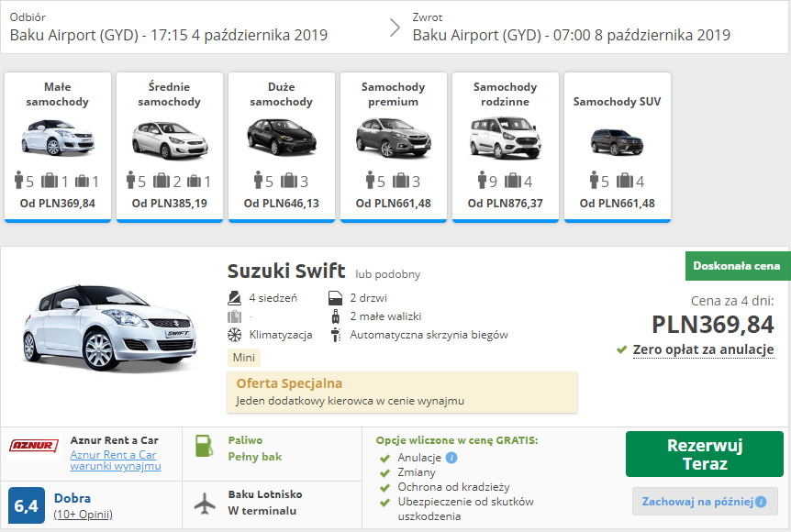
Task: Select the Duże samochody category card
Action: coord(282,147)
